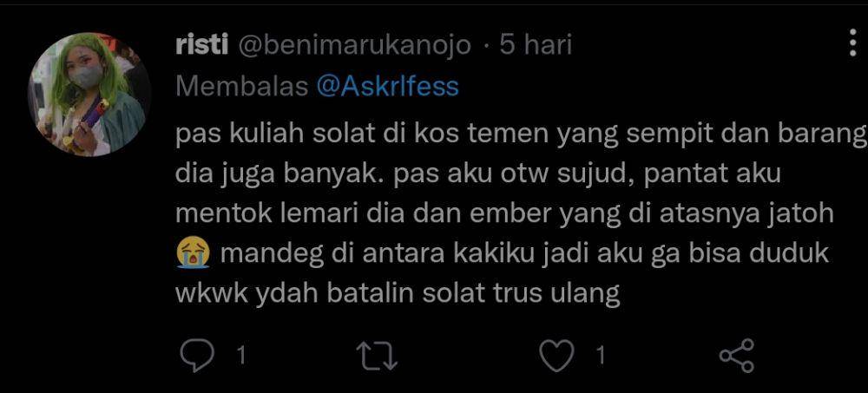Like the tweet with the heart icon
Screen dimensions: 868x393
pyautogui.click(x=556, y=356)
